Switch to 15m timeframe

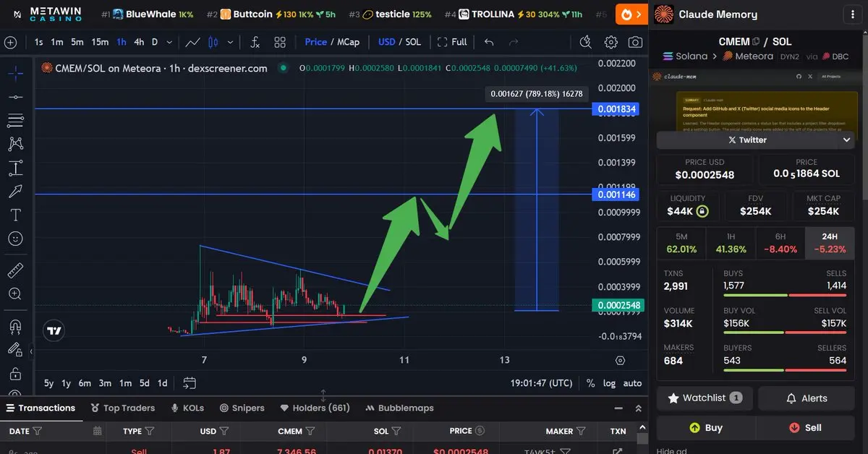(100, 42)
